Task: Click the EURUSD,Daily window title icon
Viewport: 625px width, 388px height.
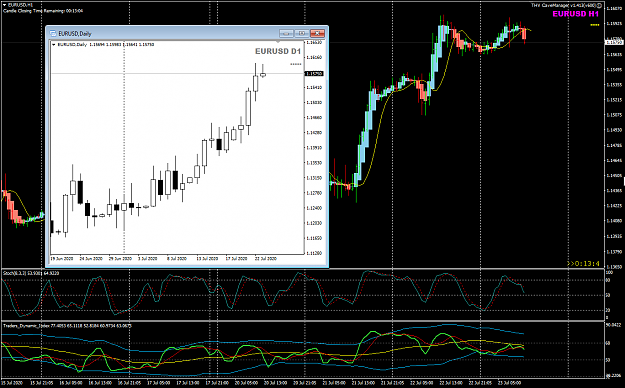Action: pyautogui.click(x=53, y=33)
